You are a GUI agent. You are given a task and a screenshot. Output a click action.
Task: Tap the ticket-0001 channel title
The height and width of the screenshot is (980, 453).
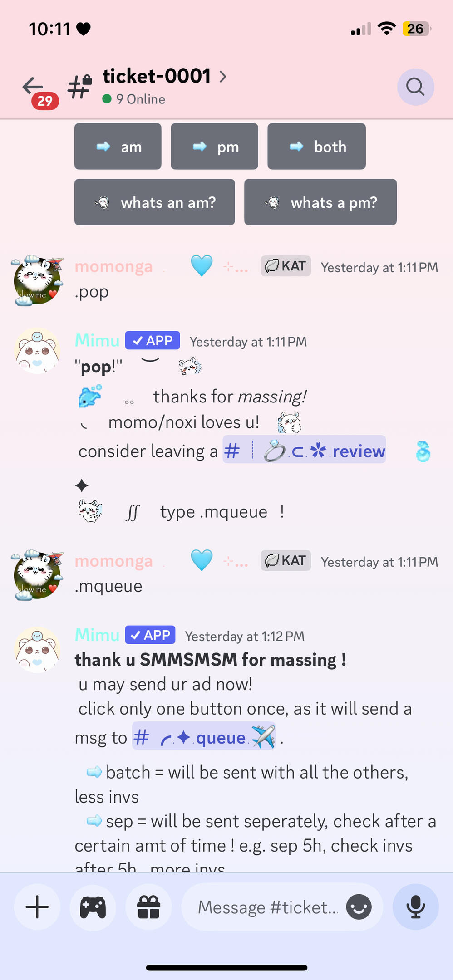coord(157,76)
